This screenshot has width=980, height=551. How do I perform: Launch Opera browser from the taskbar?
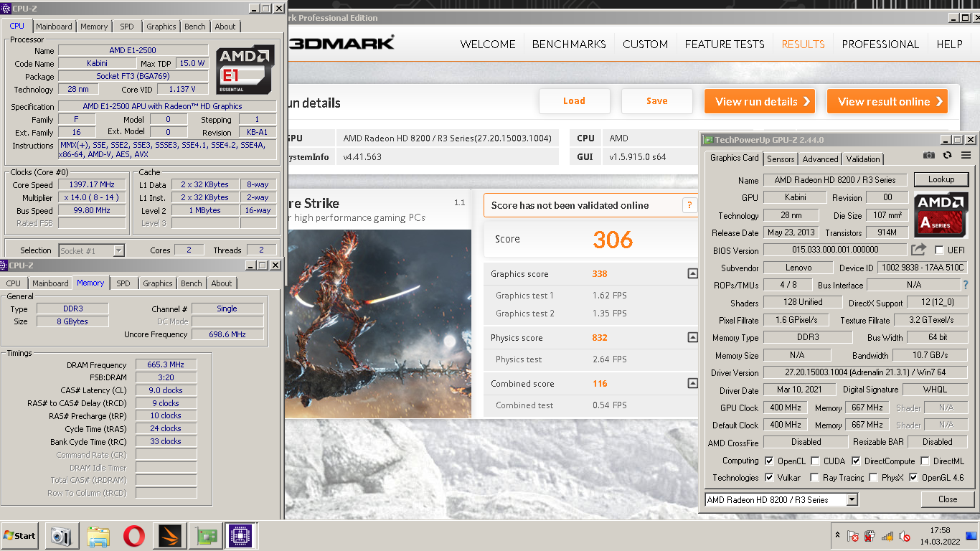133,536
